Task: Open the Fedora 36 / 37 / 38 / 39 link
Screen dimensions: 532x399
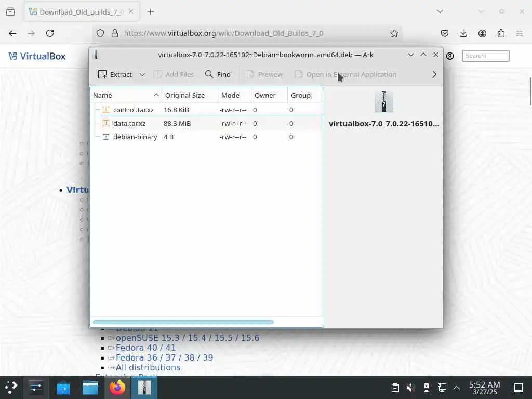Action: pos(164,357)
